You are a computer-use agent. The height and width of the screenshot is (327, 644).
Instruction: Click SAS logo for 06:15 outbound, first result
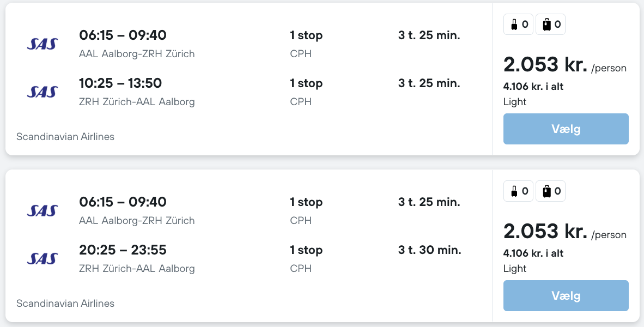(x=42, y=44)
